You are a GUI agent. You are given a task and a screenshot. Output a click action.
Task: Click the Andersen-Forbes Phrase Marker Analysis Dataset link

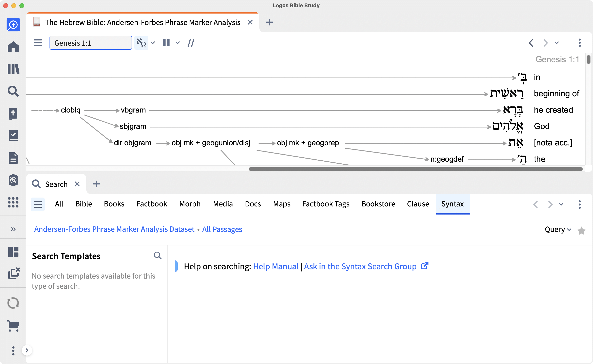click(x=114, y=229)
